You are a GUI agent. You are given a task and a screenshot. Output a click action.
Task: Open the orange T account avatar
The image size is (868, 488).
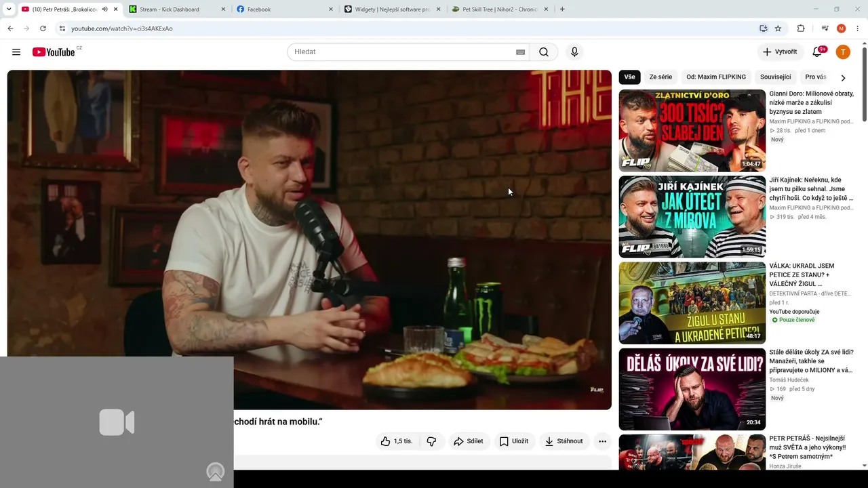843,52
